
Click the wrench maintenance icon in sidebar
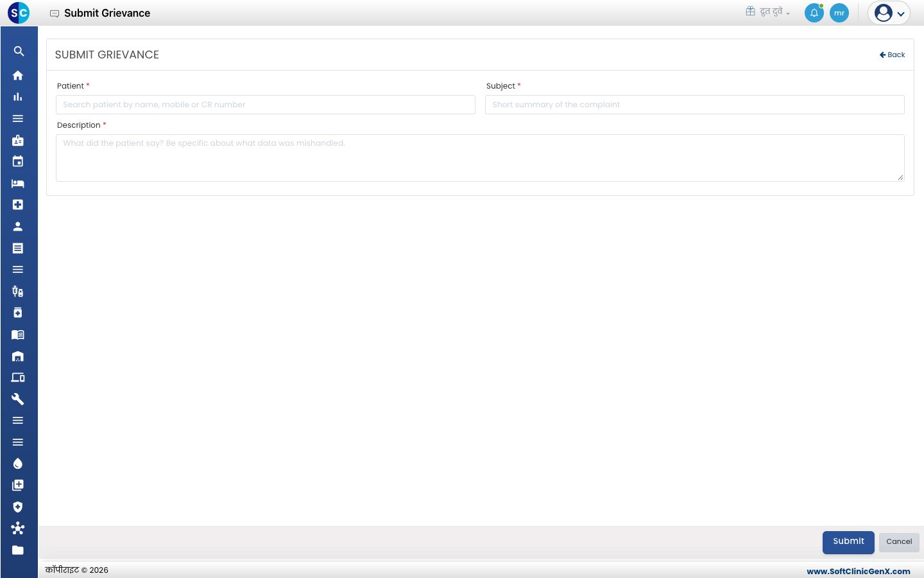18,399
